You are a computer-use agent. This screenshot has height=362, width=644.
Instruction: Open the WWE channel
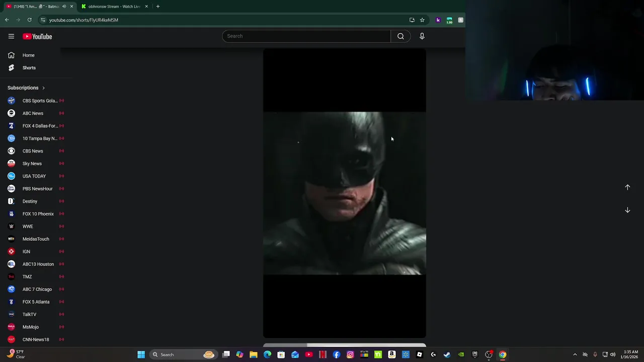click(35, 226)
